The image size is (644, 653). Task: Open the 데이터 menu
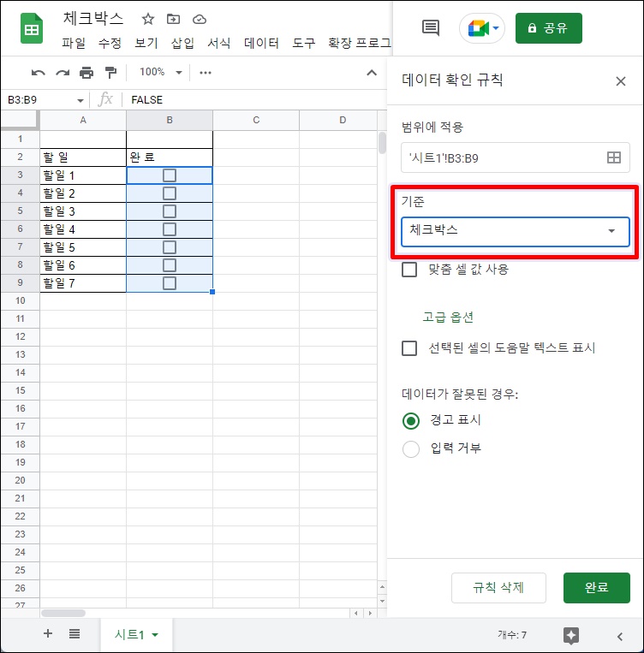pyautogui.click(x=261, y=43)
